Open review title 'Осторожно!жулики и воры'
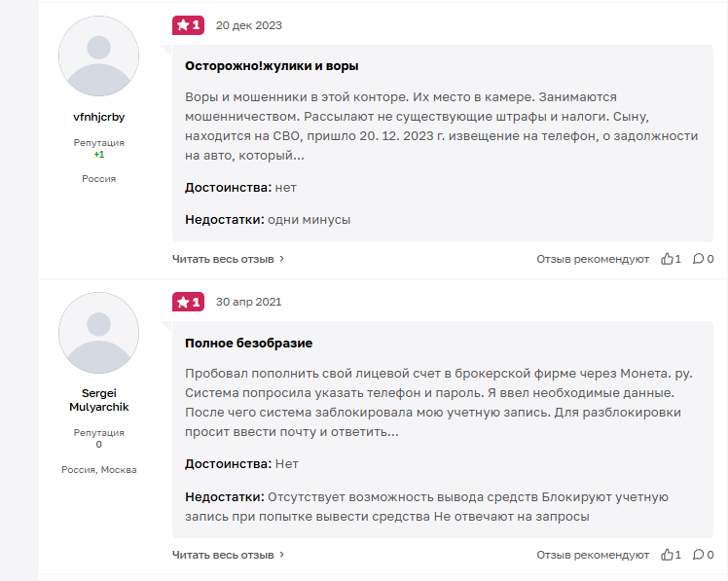The image size is (728, 581). (272, 66)
